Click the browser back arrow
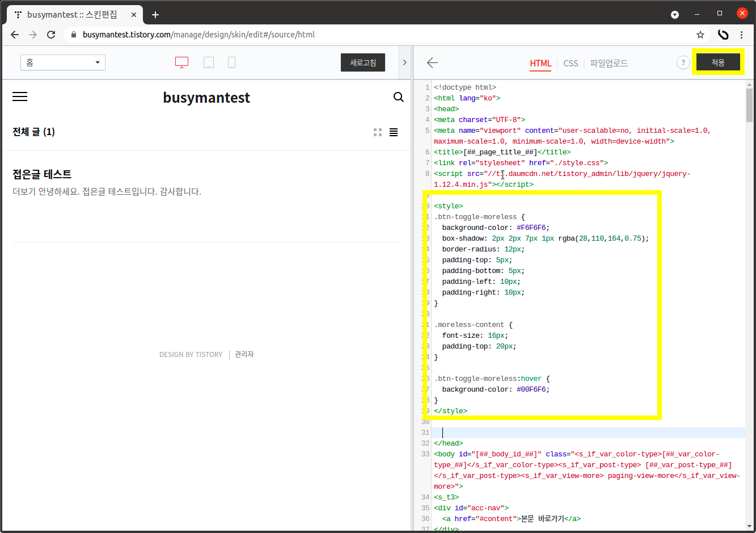756x533 pixels. coord(15,35)
